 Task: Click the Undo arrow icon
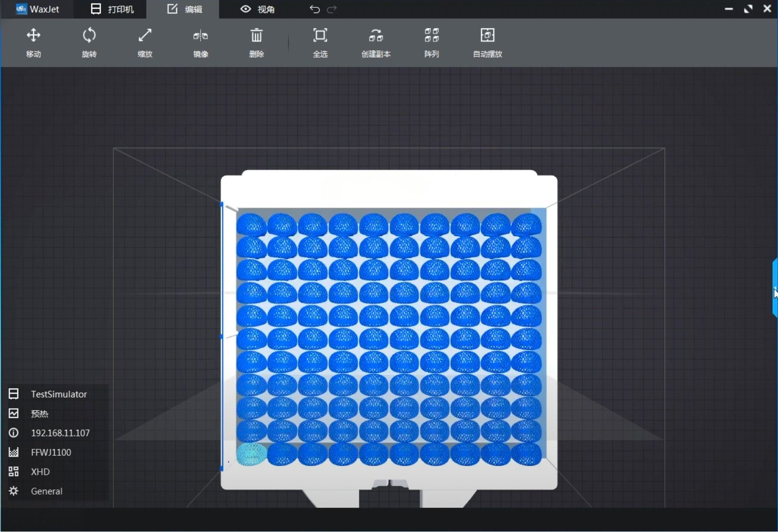point(314,9)
